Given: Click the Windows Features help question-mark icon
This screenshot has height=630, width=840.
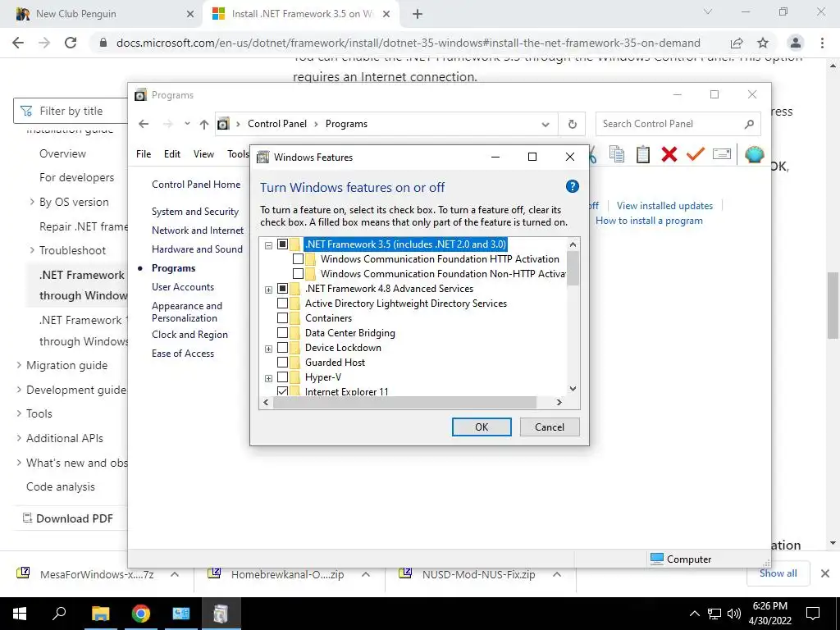Looking at the screenshot, I should 572,186.
